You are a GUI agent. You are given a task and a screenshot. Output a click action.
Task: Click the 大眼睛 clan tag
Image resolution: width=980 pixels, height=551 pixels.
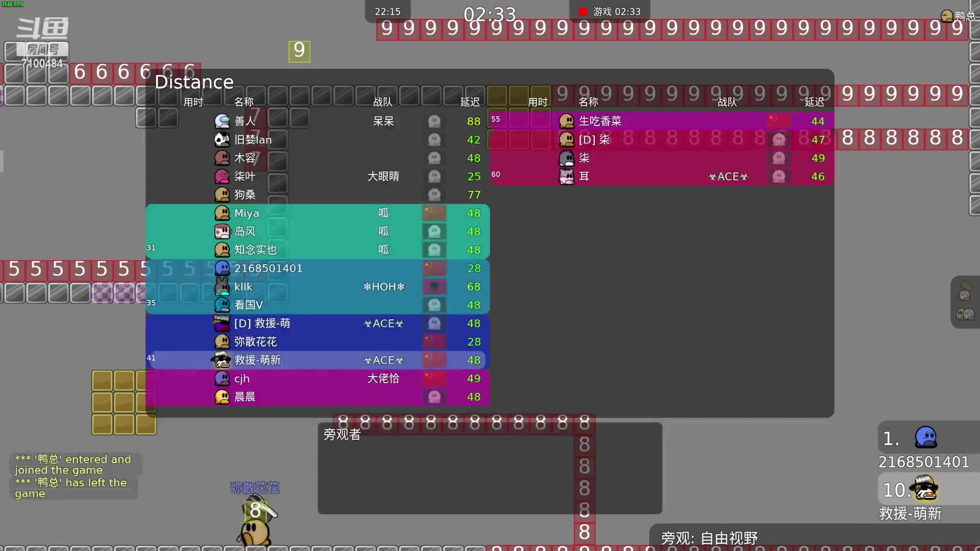point(383,176)
